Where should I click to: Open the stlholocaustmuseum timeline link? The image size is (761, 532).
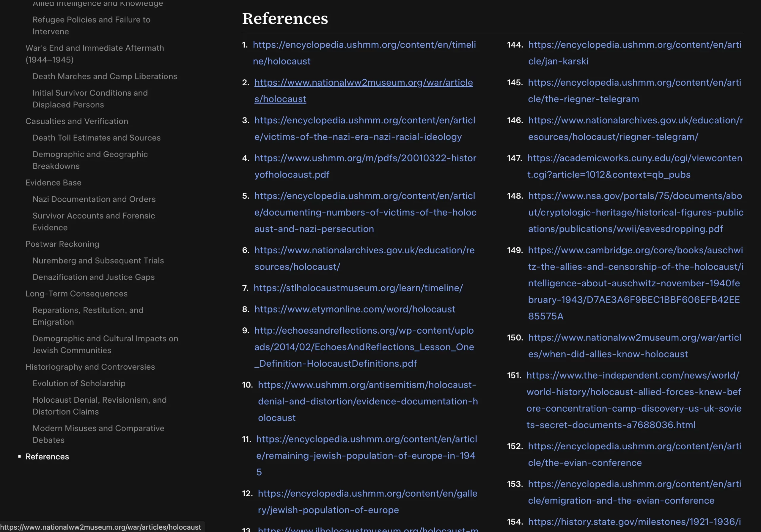[x=358, y=288]
